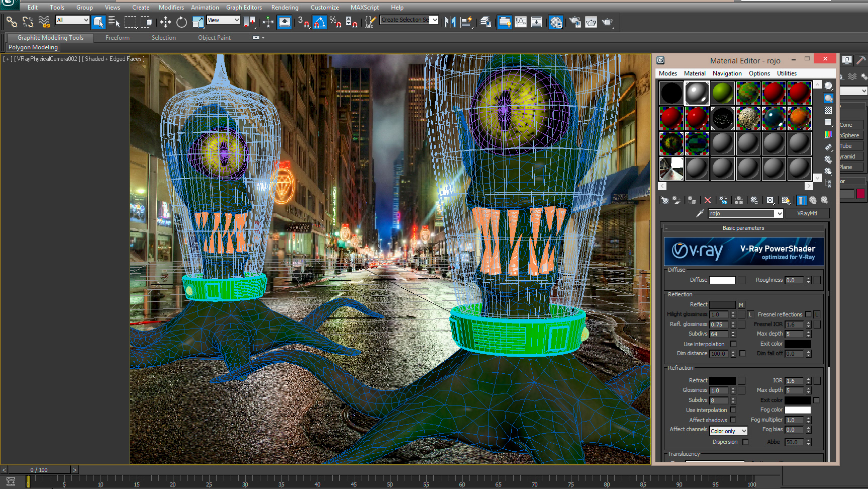
Task: Click the VRayMtl material type button
Action: [807, 214]
